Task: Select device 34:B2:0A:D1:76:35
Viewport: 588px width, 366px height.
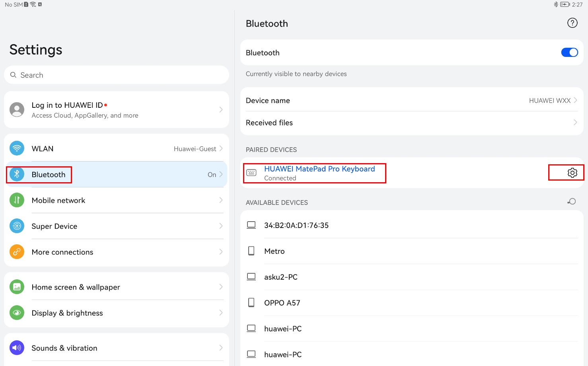Action: pos(412,225)
